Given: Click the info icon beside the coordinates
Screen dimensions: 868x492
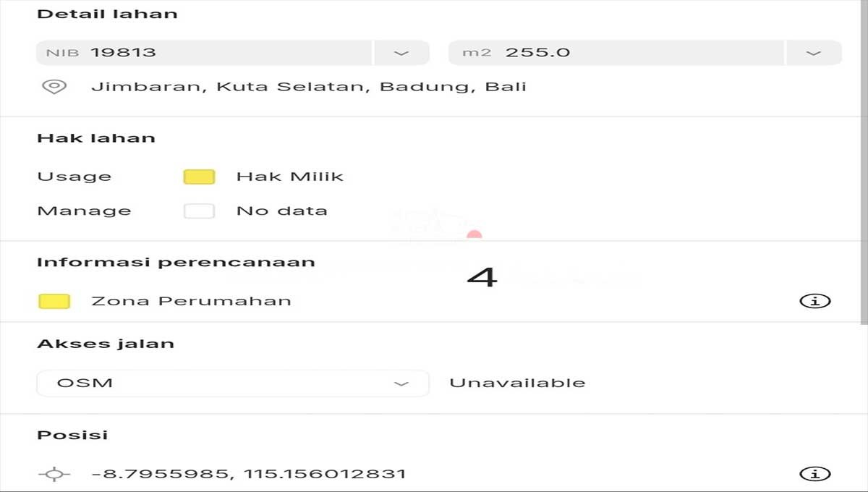Looking at the screenshot, I should tap(815, 474).
